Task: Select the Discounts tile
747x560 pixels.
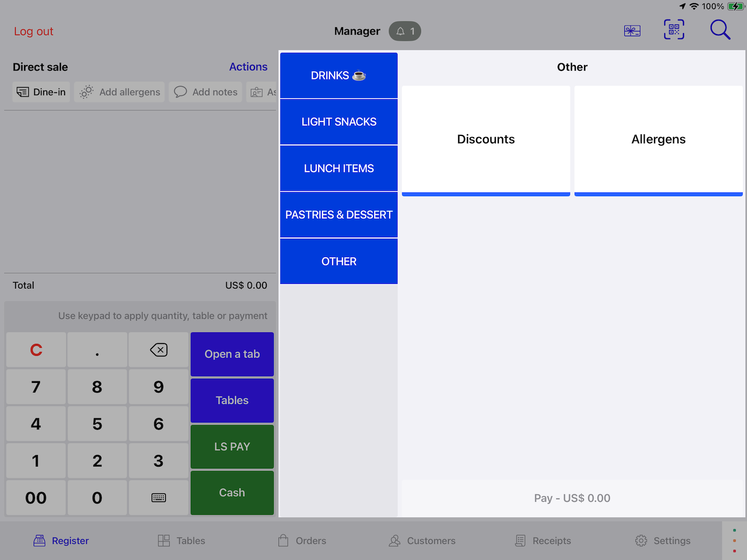Action: (486, 139)
